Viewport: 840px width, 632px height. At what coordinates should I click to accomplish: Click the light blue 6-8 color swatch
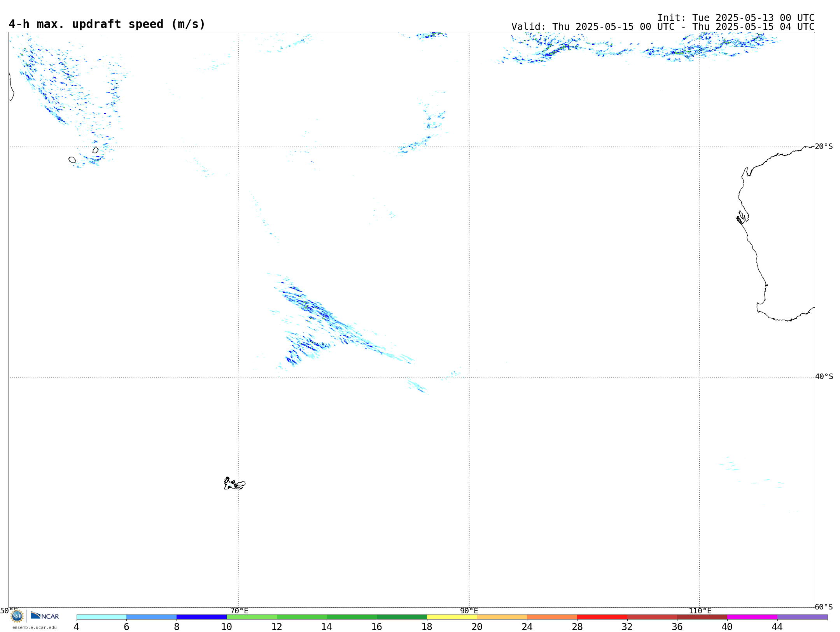152,617
